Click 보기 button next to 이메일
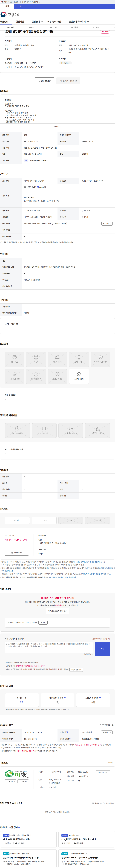This screenshot has width=115, height=868. tap(43, 623)
